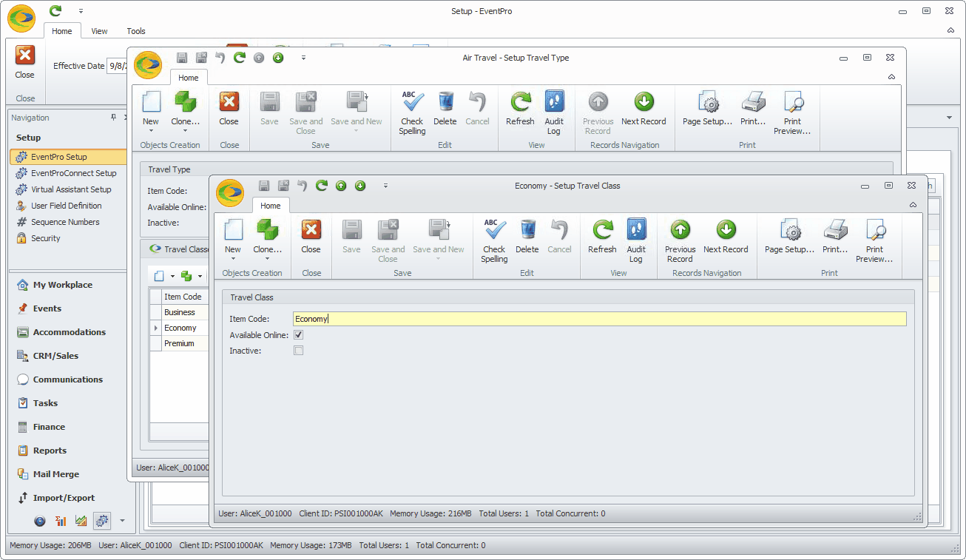The height and width of the screenshot is (560, 966).
Task: Open Page Setup in Air Travel window
Action: (x=708, y=108)
